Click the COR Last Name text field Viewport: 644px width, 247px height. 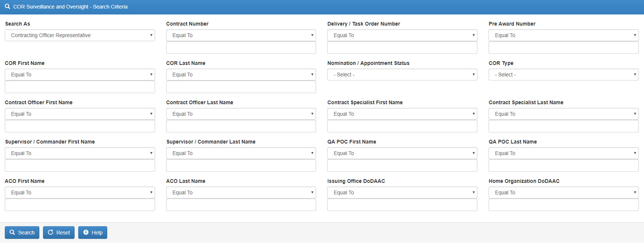click(x=241, y=87)
